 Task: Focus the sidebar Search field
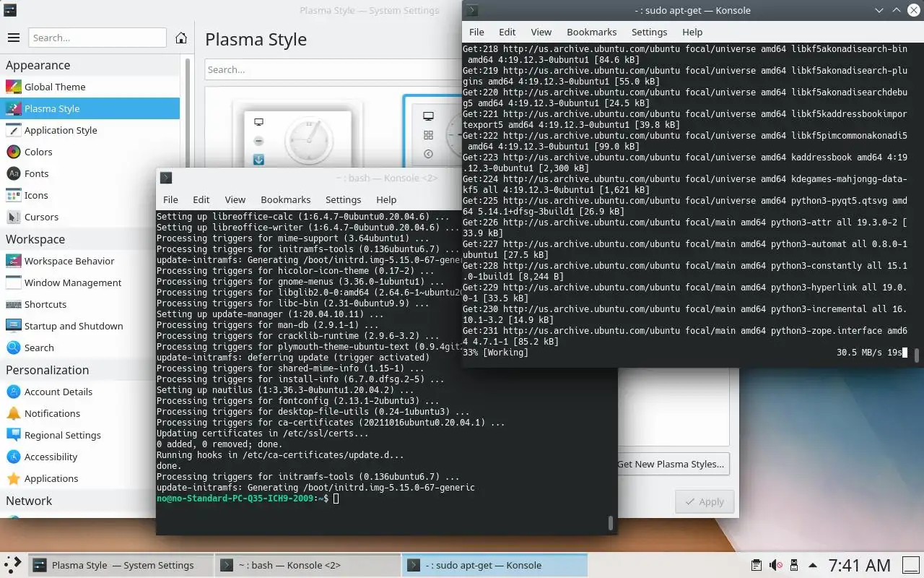pyautogui.click(x=97, y=38)
